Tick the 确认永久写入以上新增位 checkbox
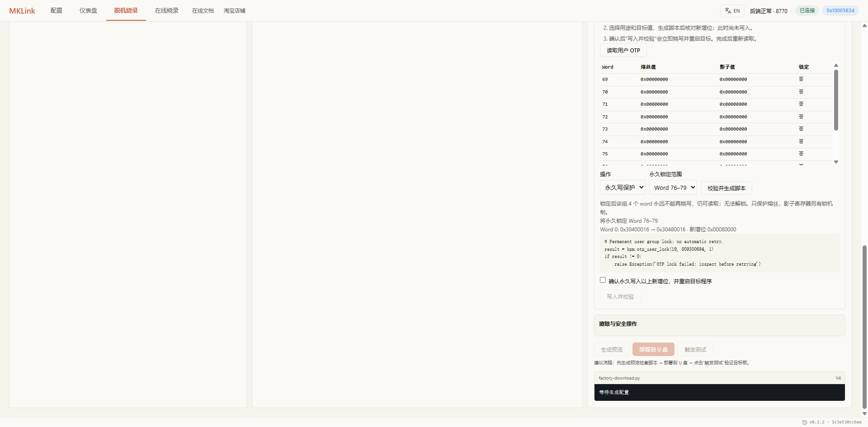The width and height of the screenshot is (868, 427). tap(603, 280)
